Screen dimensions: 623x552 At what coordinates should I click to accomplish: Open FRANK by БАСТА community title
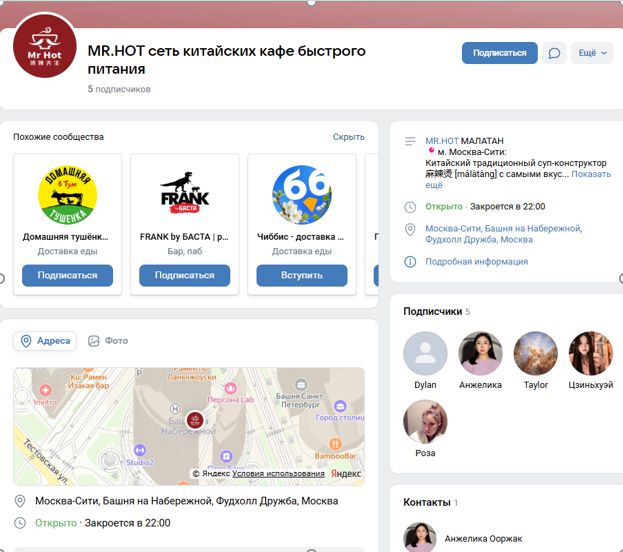pos(184,237)
